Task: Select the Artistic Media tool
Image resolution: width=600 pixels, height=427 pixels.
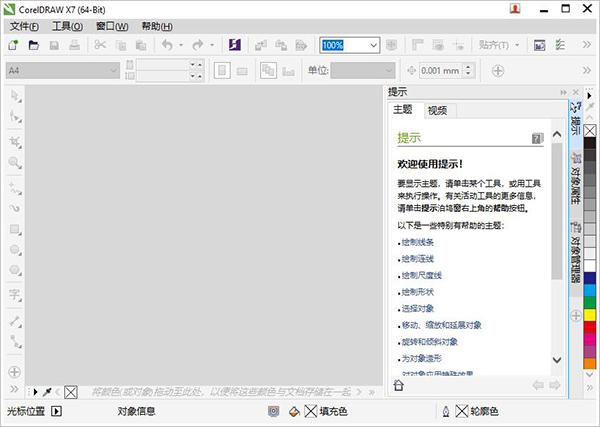Action: point(15,208)
